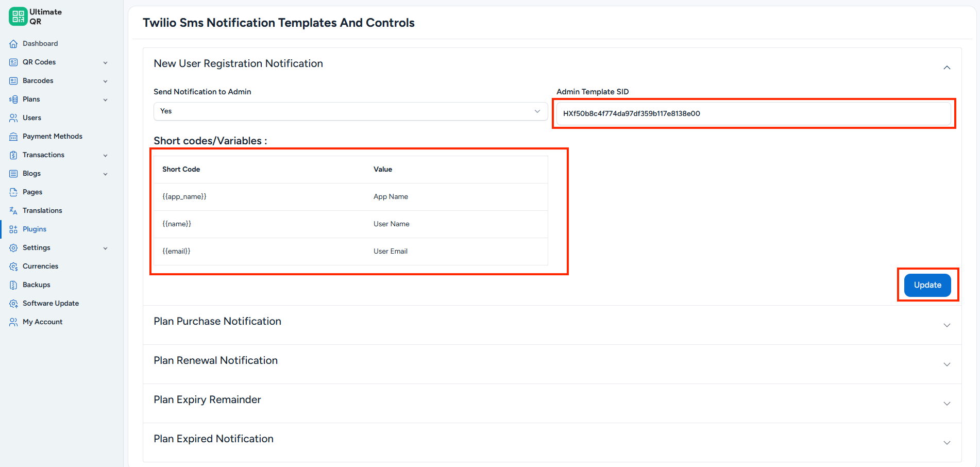Expand the Barcodes submenu chevron

click(x=105, y=81)
